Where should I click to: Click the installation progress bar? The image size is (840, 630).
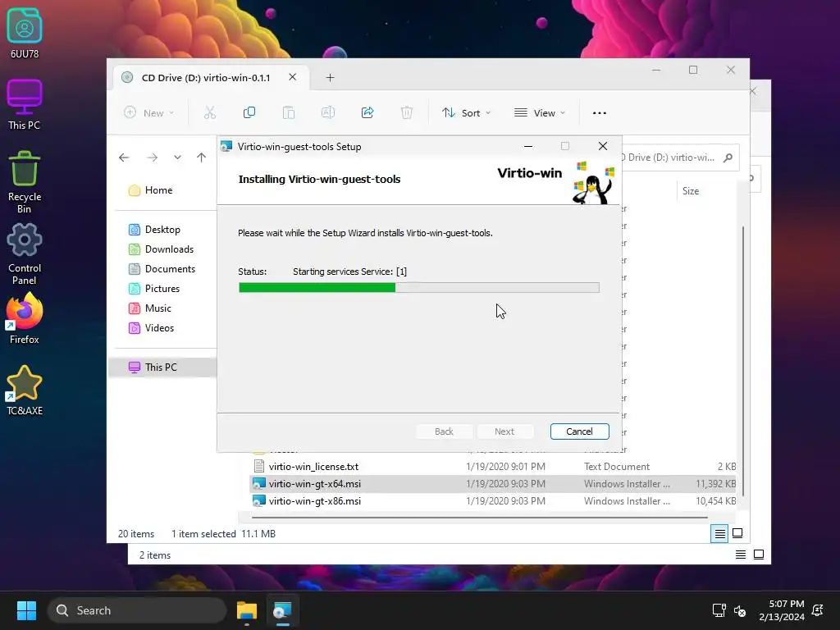(419, 288)
